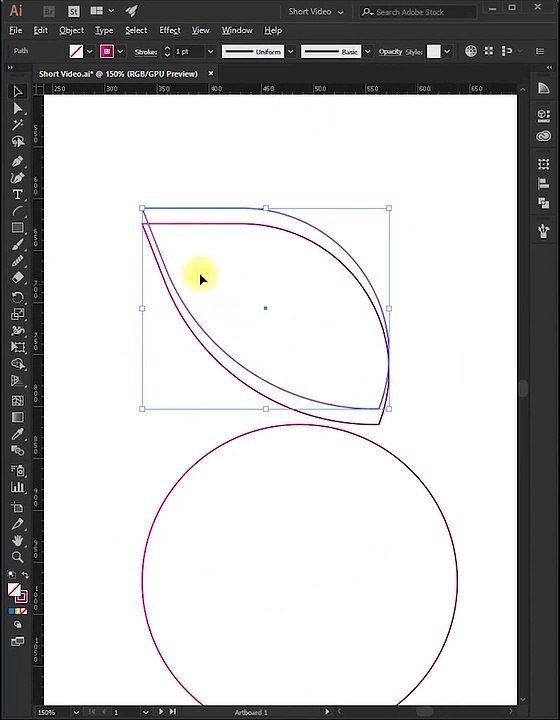Image resolution: width=560 pixels, height=720 pixels.
Task: Open the Type menu
Action: click(x=104, y=30)
